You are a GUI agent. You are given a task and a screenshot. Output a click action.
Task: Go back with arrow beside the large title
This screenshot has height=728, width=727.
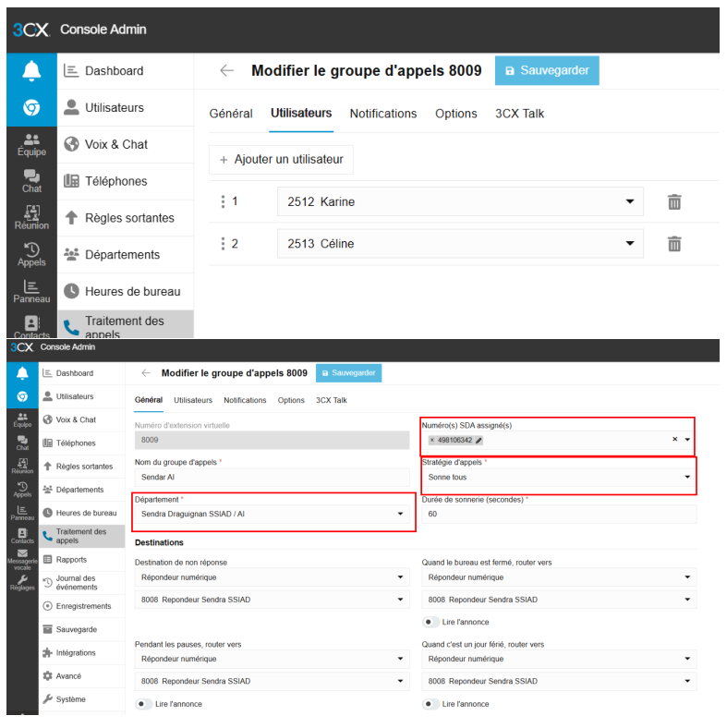coord(226,70)
